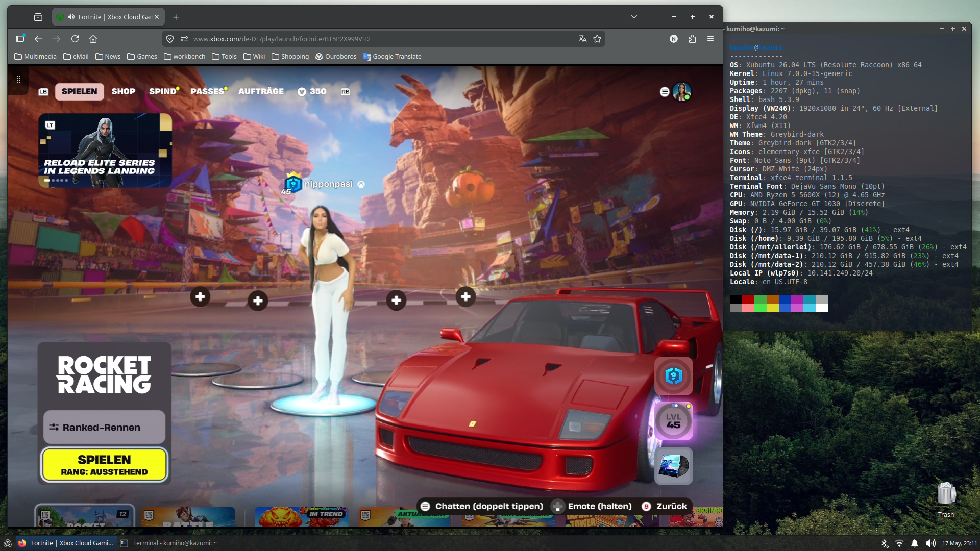Open the 350 V-Bucks balance
The height and width of the screenshot is (551, 980).
pos(312,91)
